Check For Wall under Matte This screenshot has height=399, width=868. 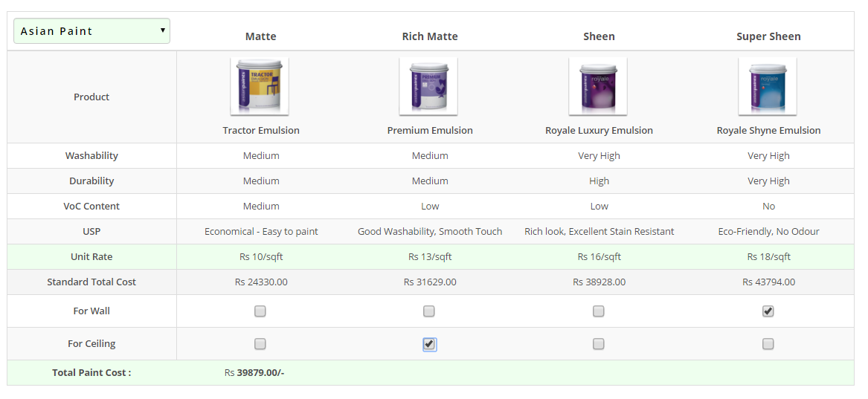[260, 311]
